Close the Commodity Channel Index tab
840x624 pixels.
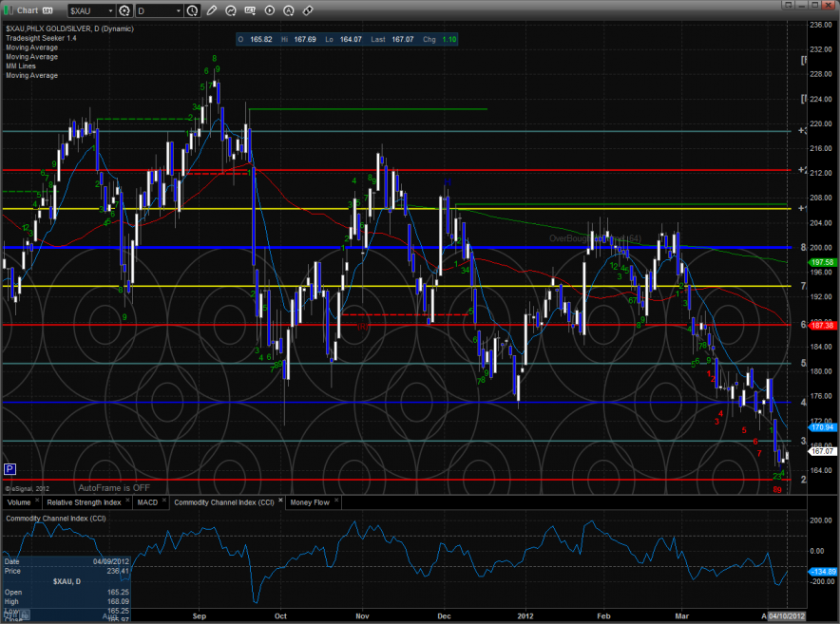pos(280,501)
